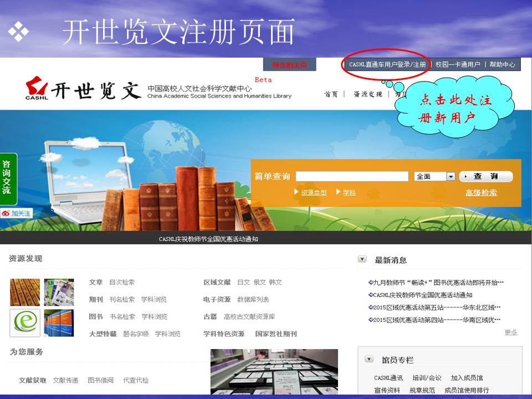This screenshot has height=399, width=532.
Task: Click the magazines thumbnail under 资源发现
Action: pyautogui.click(x=59, y=292)
